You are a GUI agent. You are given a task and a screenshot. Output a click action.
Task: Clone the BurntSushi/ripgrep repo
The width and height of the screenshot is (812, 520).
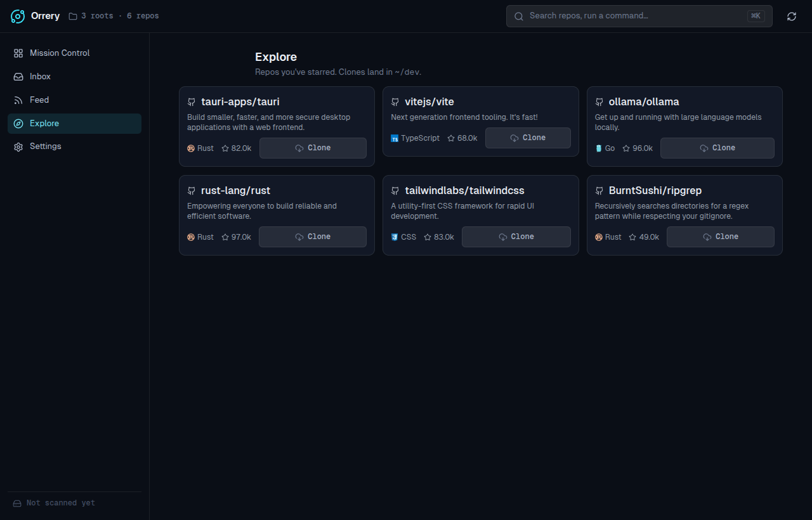tap(721, 237)
